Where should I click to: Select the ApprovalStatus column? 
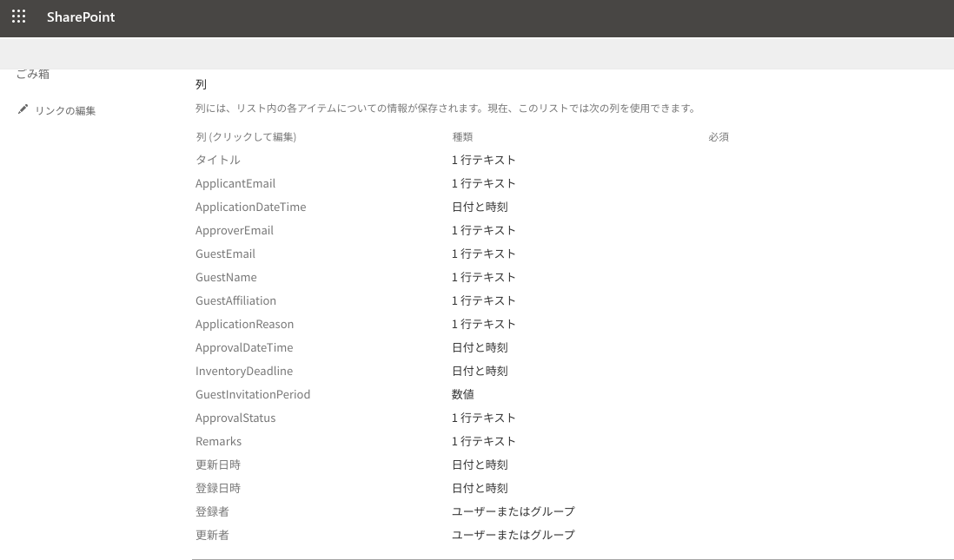coord(235,418)
